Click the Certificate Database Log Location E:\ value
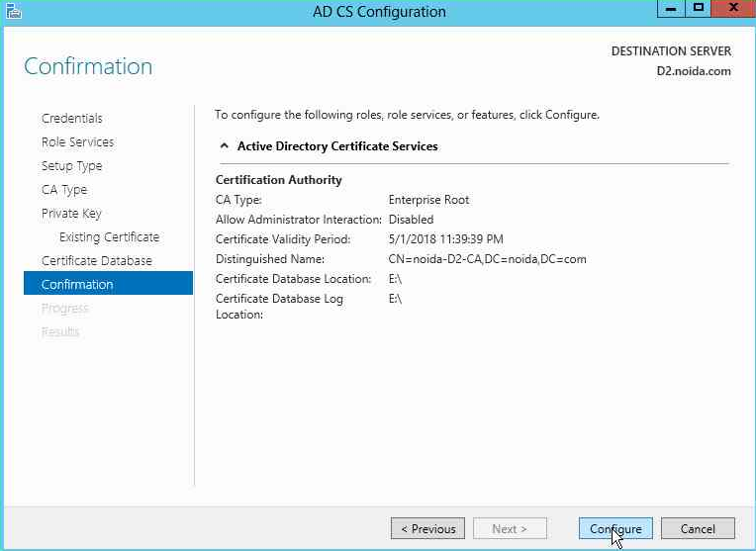Viewport: 756px width, 551px height. (x=395, y=299)
